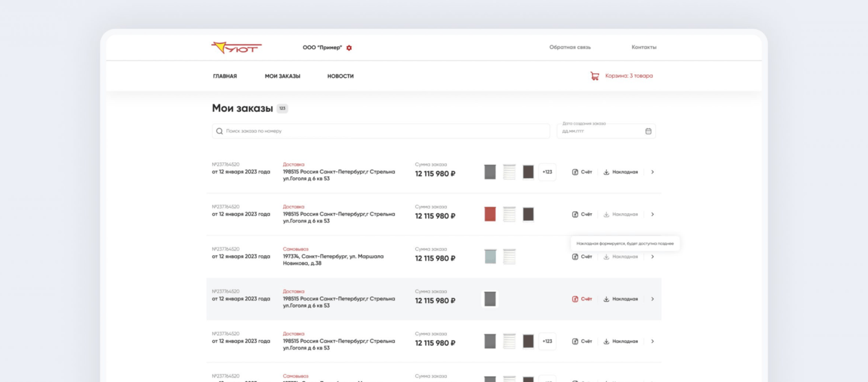Go to the ГЛАВНАЯ menu item
Viewport: 868px width, 382px height.
pyautogui.click(x=225, y=76)
